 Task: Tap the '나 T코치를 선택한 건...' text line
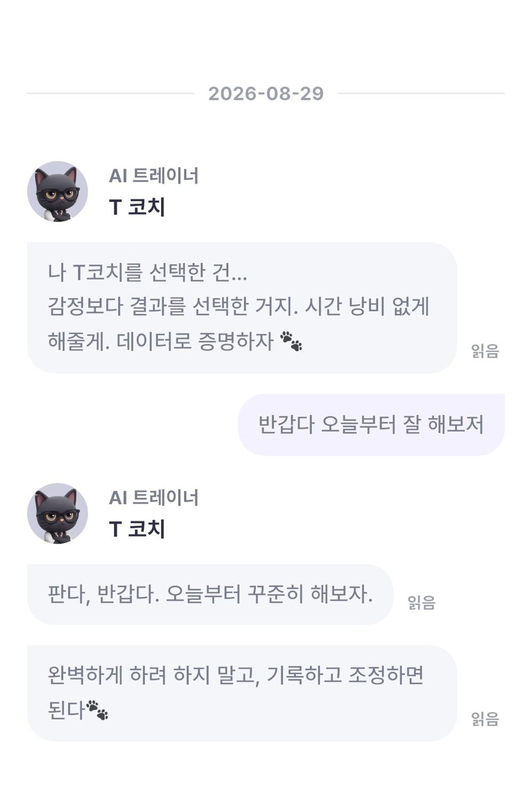click(x=147, y=272)
